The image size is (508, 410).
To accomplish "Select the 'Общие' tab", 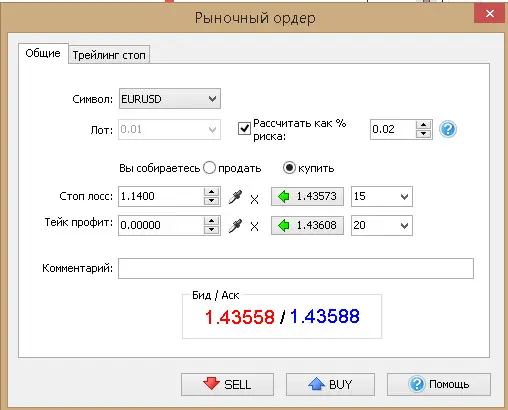I will (x=43, y=53).
